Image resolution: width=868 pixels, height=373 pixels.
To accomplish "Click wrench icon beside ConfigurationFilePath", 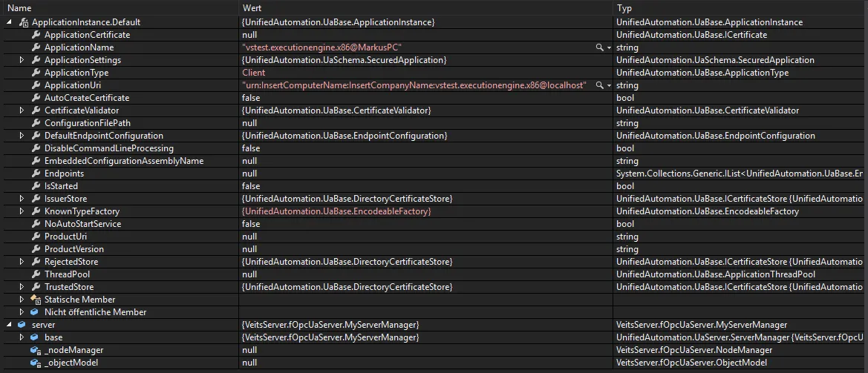I will point(36,123).
